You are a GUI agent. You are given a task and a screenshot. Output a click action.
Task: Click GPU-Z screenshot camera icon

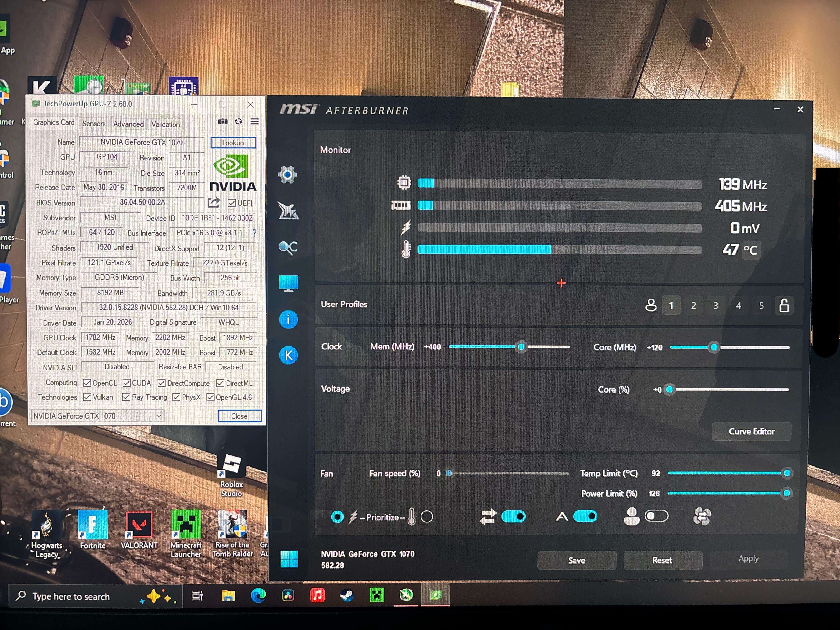pyautogui.click(x=223, y=121)
